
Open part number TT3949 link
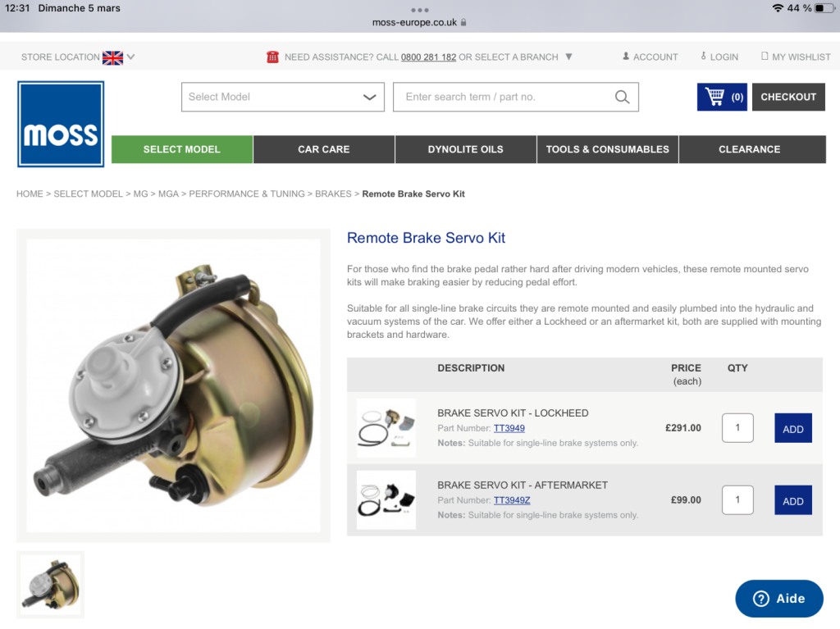click(x=509, y=428)
